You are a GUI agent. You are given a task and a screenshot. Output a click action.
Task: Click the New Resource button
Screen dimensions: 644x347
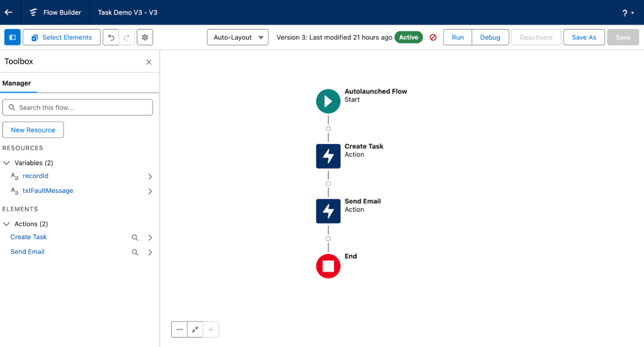coord(33,129)
